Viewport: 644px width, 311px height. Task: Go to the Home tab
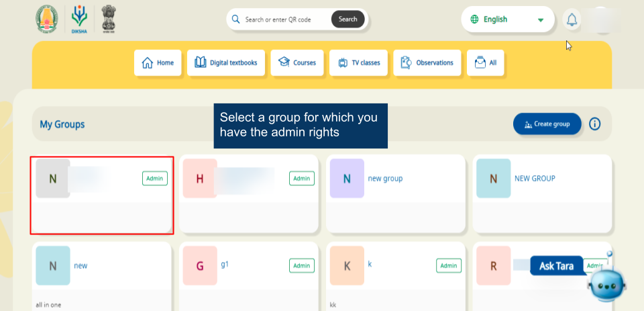[158, 62]
